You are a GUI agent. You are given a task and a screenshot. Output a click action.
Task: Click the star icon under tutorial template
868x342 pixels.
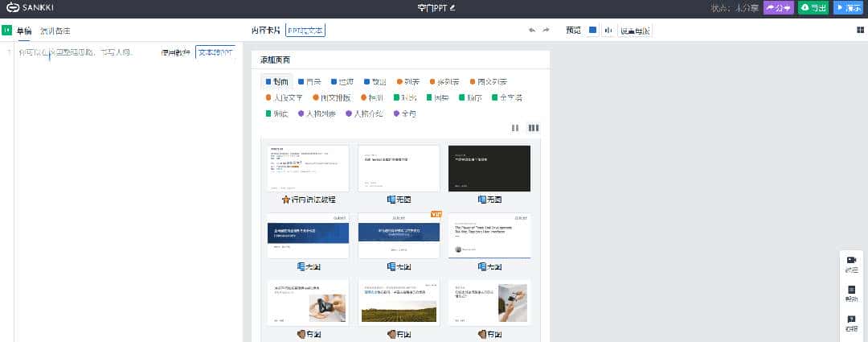point(285,200)
